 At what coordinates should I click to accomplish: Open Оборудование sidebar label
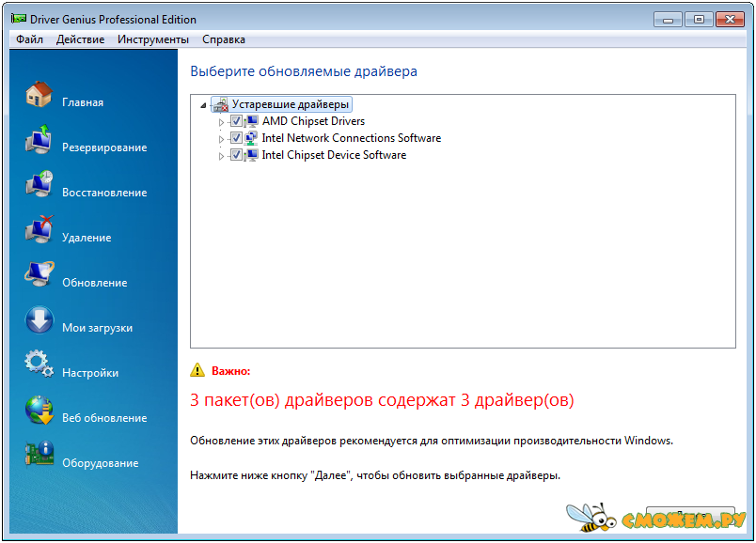click(100, 463)
